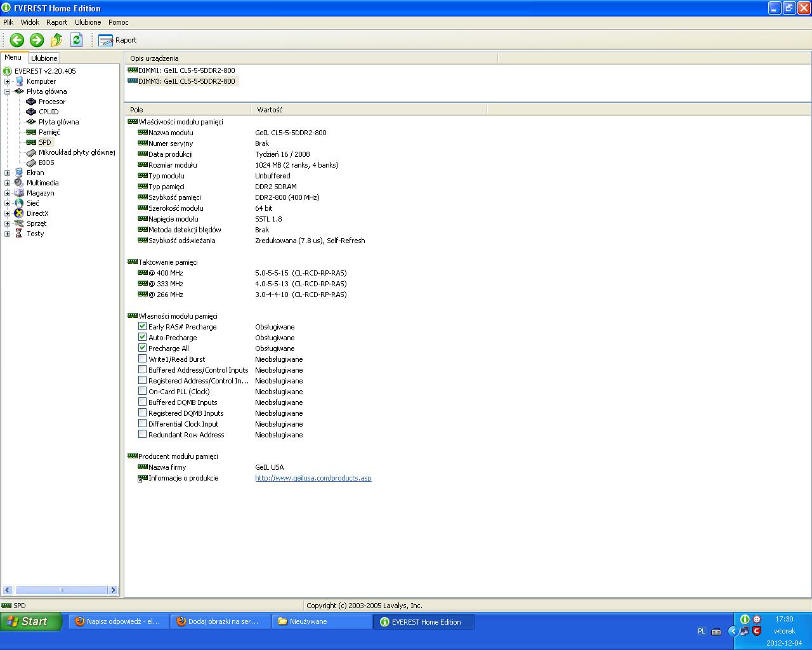The image size is (812, 650).
Task: Open the Nieużywane folder taskbar button
Action: pos(322,621)
